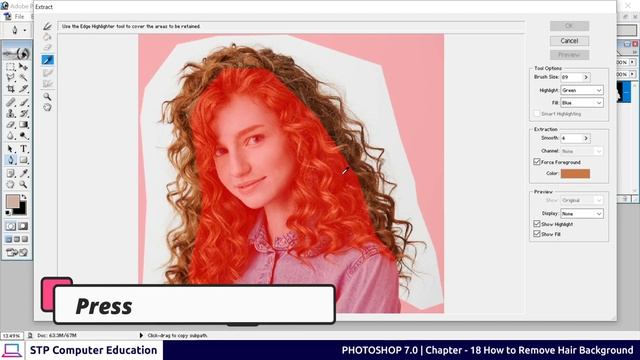
Task: Choose the Brush tool in Photoshop toolbox
Action: coord(23,102)
